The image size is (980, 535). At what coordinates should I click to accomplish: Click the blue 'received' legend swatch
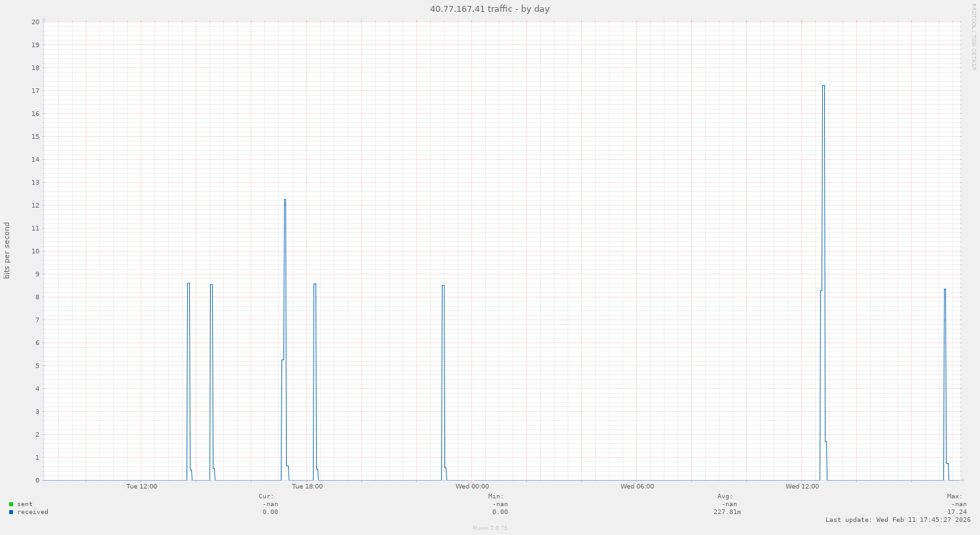[11, 512]
